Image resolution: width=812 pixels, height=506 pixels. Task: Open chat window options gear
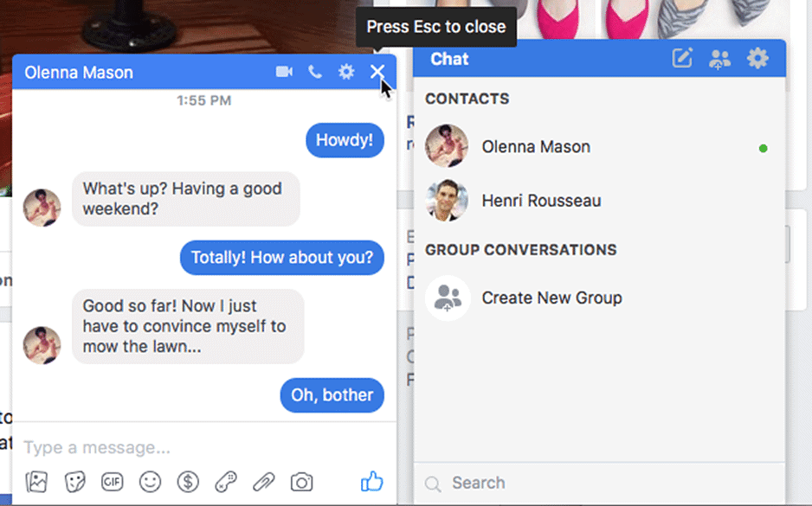(346, 72)
